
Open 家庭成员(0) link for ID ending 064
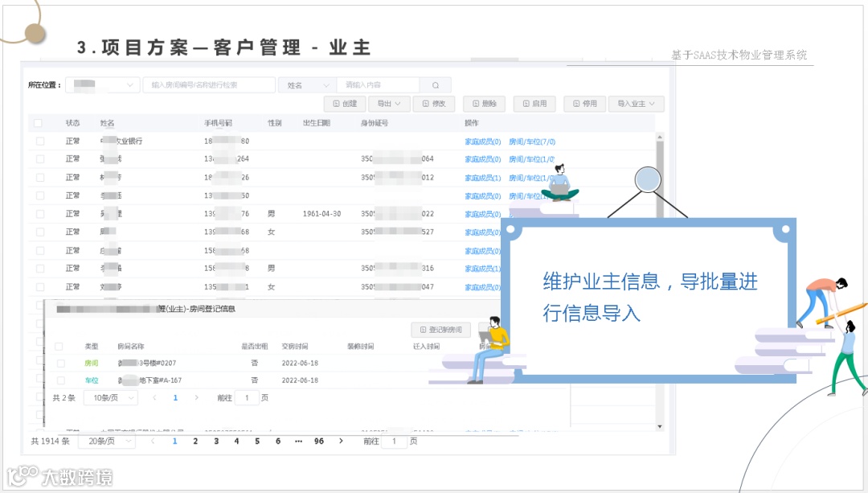tap(483, 159)
